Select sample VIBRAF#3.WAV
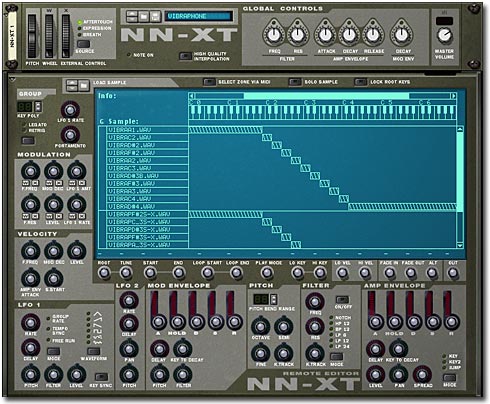The width and height of the screenshot is (490, 404). [147, 184]
